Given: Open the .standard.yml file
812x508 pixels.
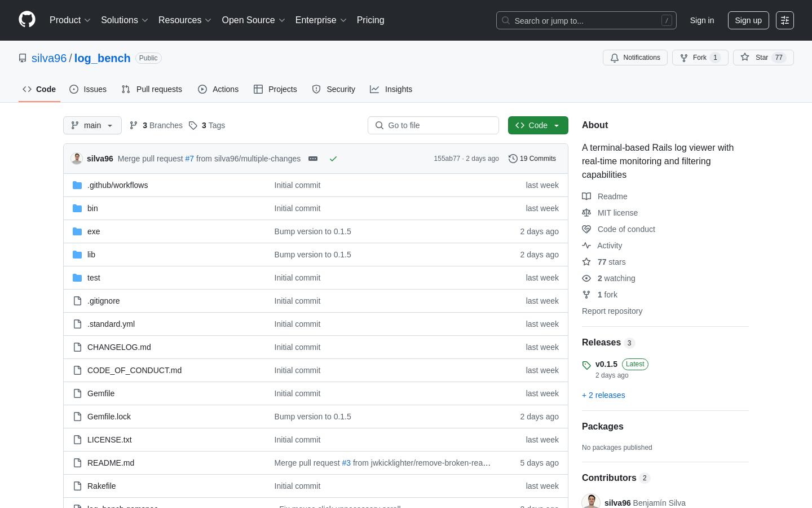Looking at the screenshot, I should point(111,324).
